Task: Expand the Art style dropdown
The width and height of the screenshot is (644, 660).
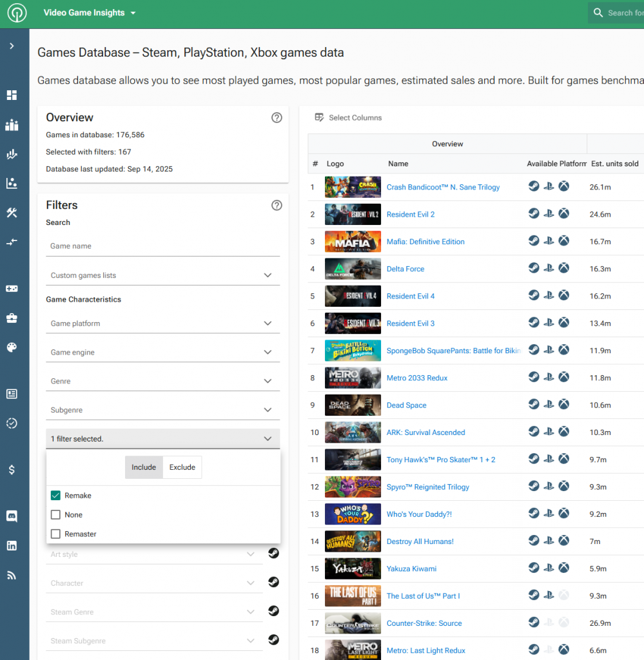Action: (155, 554)
